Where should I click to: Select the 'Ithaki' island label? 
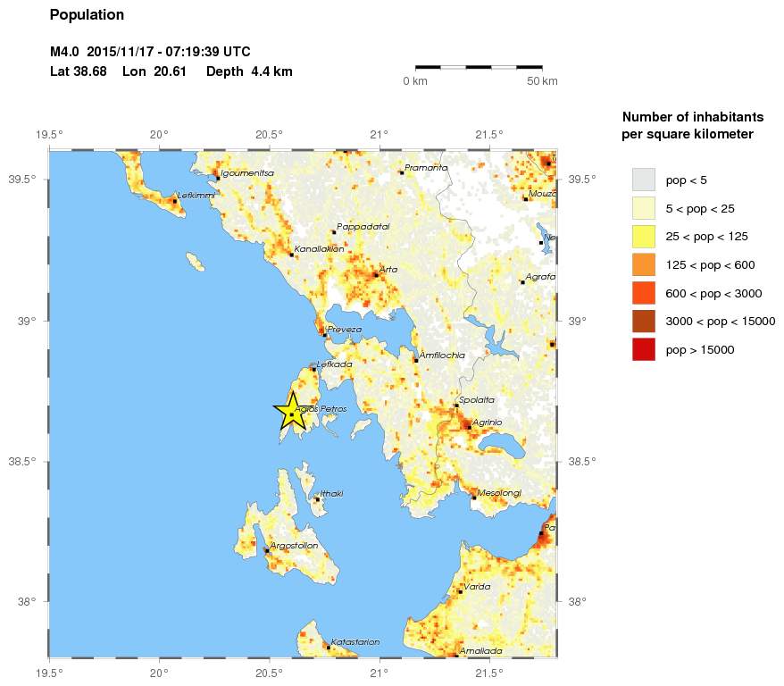[x=332, y=493]
